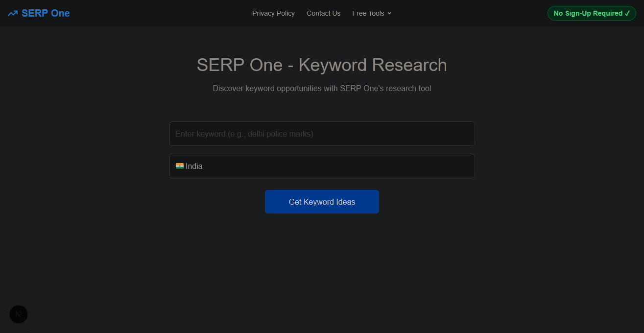This screenshot has width=644, height=333.
Task: Open the country selection dropdown showing India
Action: [322, 166]
